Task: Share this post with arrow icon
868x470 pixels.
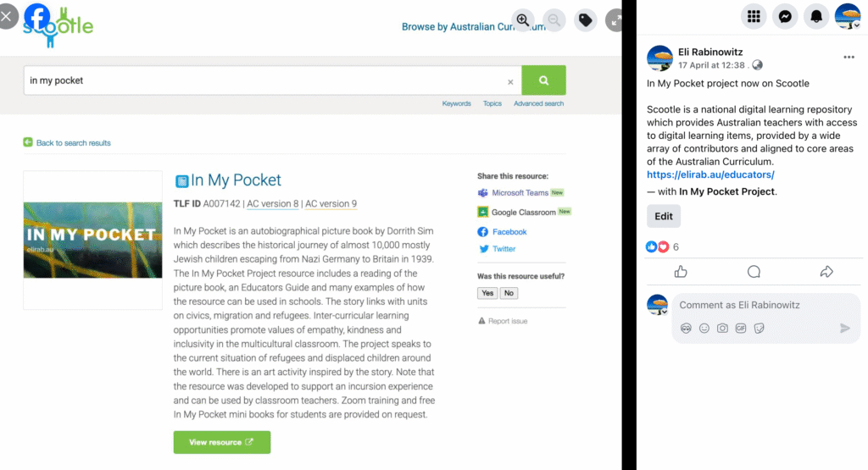Action: [x=826, y=272]
